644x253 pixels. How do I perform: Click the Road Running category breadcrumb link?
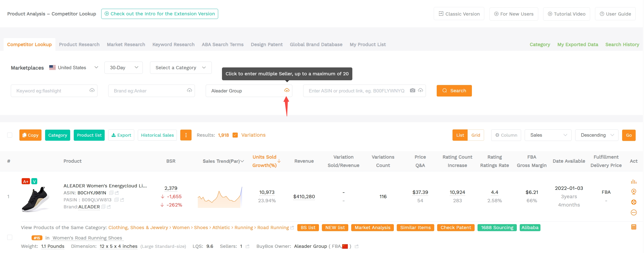[273, 228]
